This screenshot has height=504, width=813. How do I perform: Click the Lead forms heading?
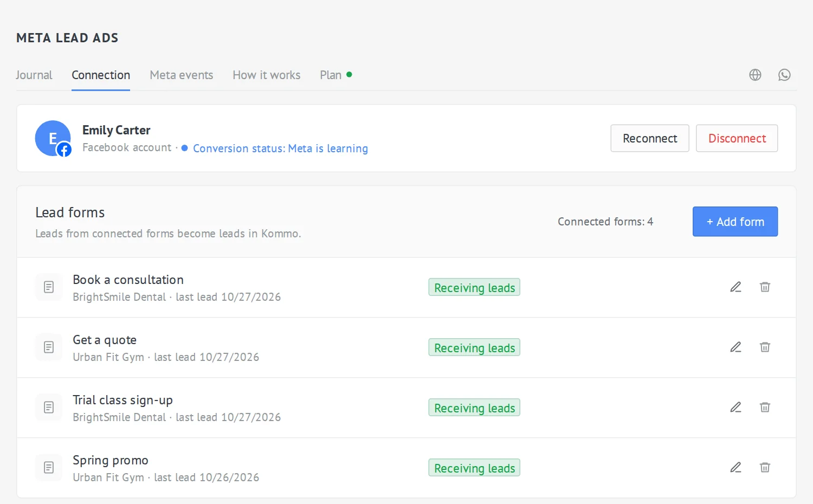(x=70, y=212)
